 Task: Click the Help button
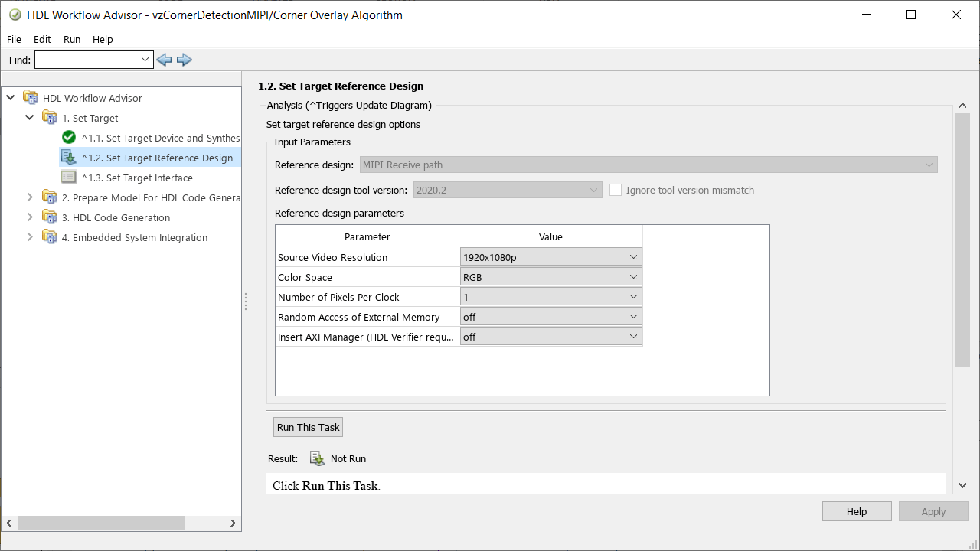(856, 511)
